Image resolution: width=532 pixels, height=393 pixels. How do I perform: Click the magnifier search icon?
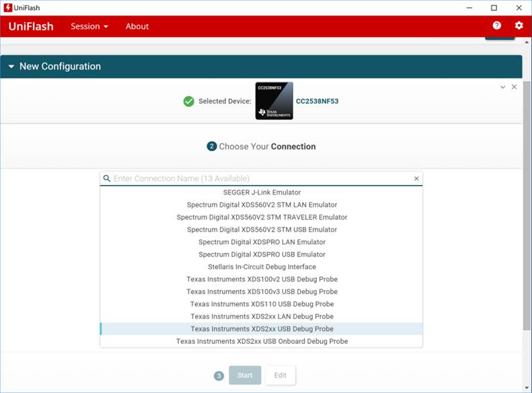106,178
